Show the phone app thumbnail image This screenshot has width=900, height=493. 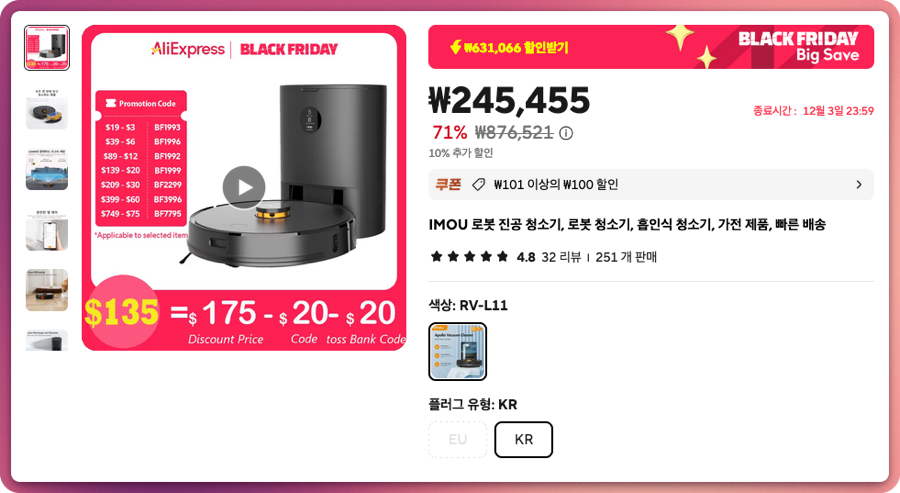(46, 230)
